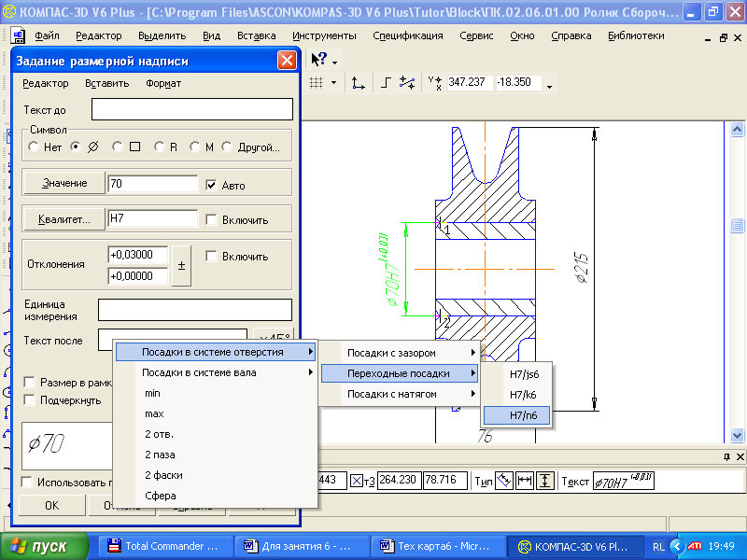Select the R radius radio button

coord(159,147)
